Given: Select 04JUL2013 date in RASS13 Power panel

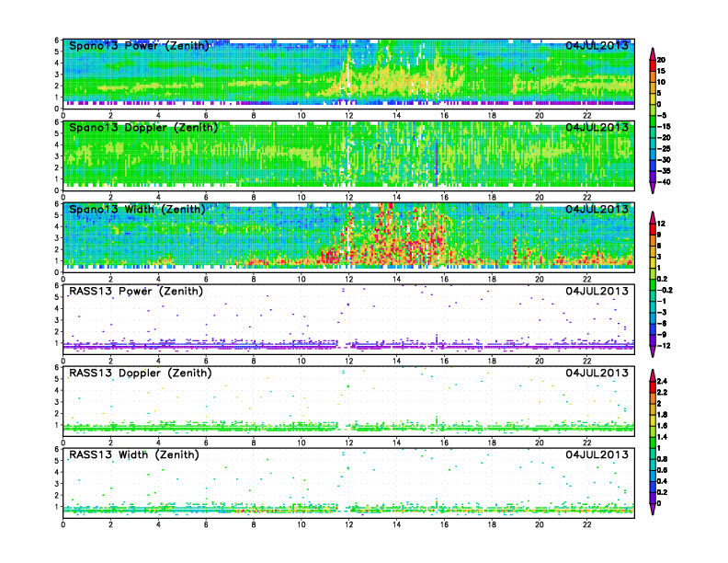Looking at the screenshot, I should tap(597, 291).
